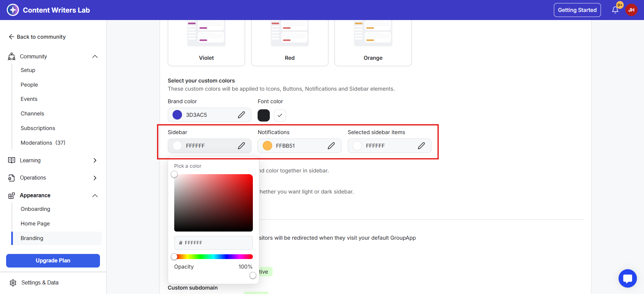
Task: Open Moderations (37) page
Action: coord(43,143)
